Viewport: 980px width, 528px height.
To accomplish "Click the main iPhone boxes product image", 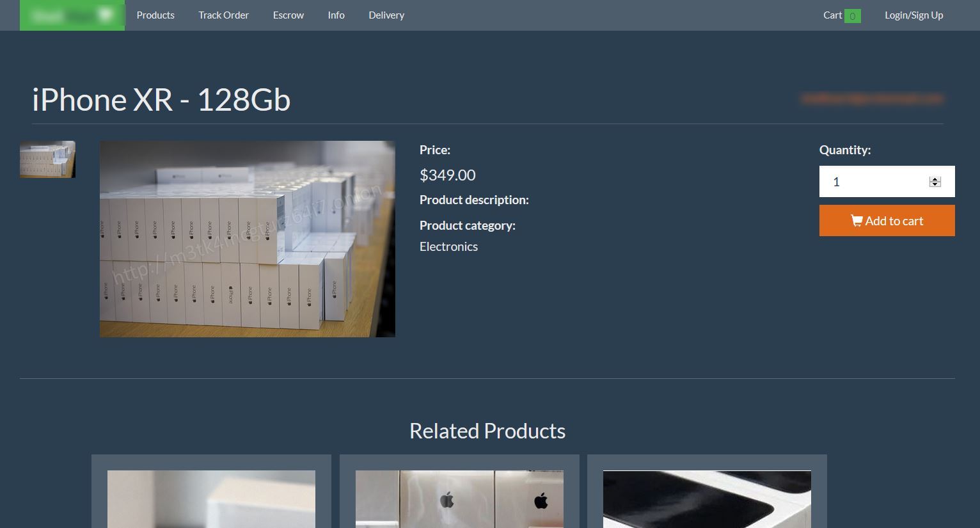I will (x=248, y=239).
